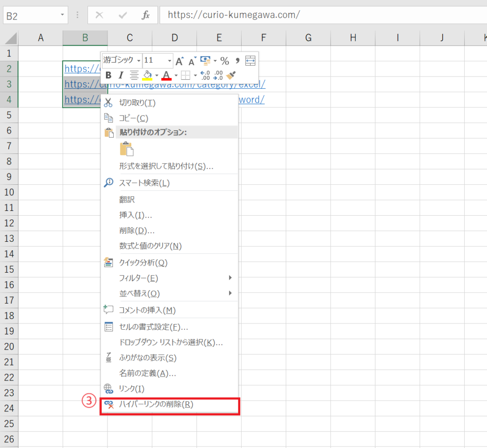Choose 翻訳 from context menu
This screenshot has height=448, width=487.
(170, 200)
